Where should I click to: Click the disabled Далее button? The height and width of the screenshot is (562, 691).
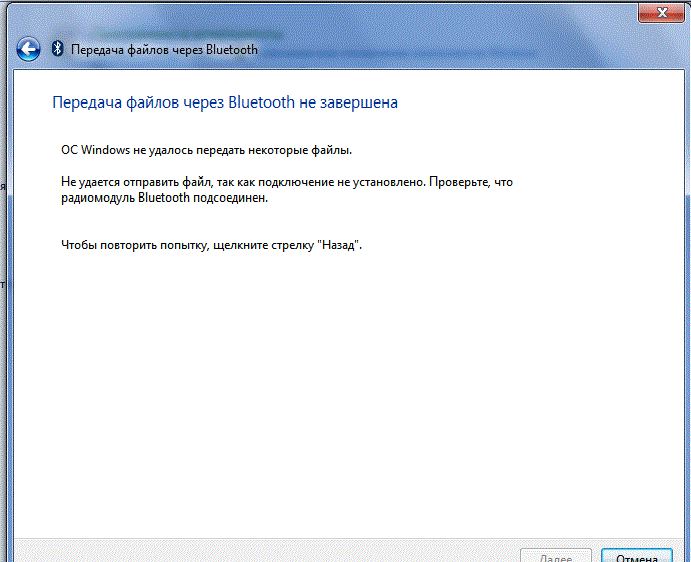(x=556, y=556)
